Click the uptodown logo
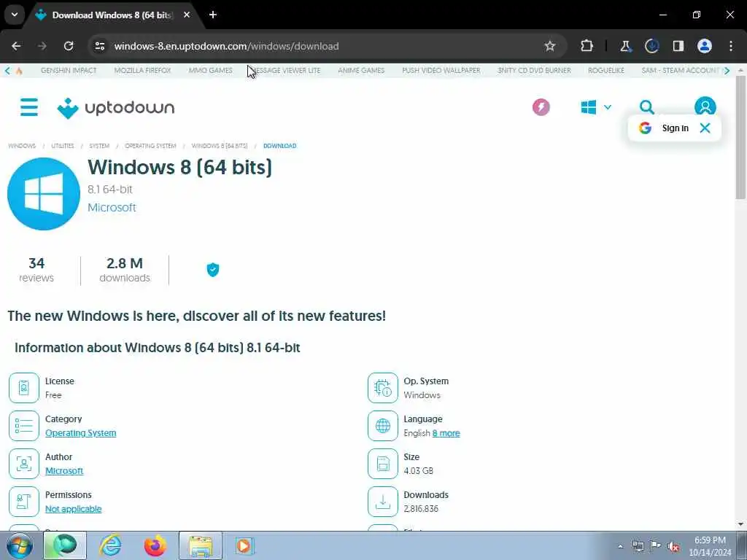Image resolution: width=747 pixels, height=560 pixels. click(116, 108)
